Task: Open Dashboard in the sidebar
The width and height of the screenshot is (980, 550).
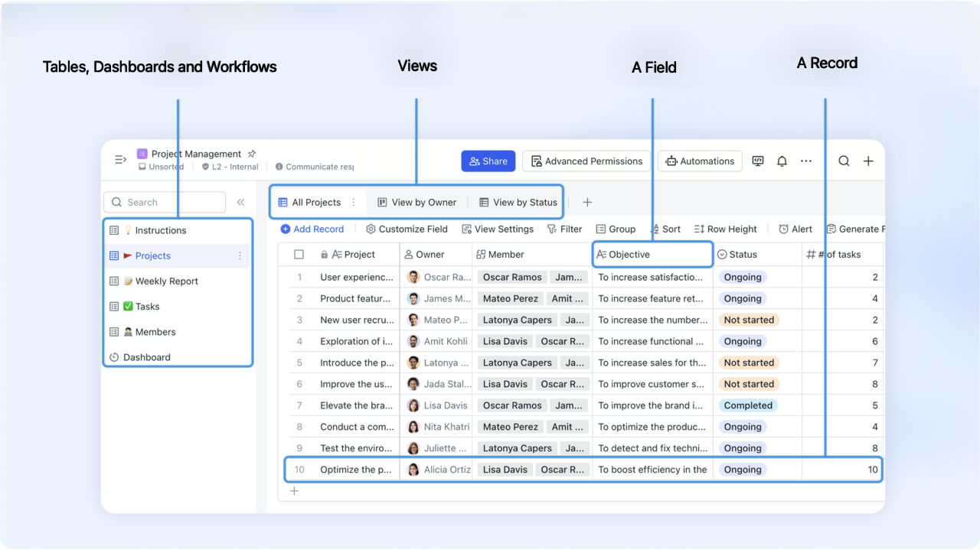Action: [146, 357]
